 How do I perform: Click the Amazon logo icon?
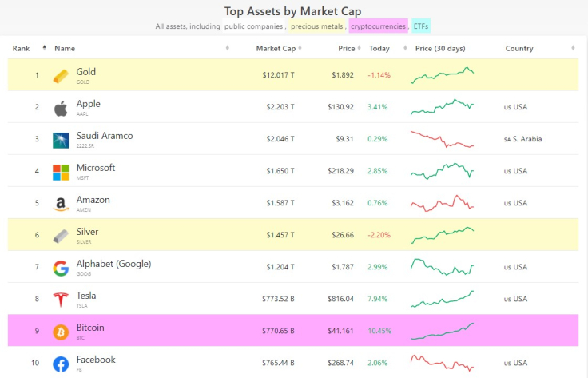pos(61,205)
